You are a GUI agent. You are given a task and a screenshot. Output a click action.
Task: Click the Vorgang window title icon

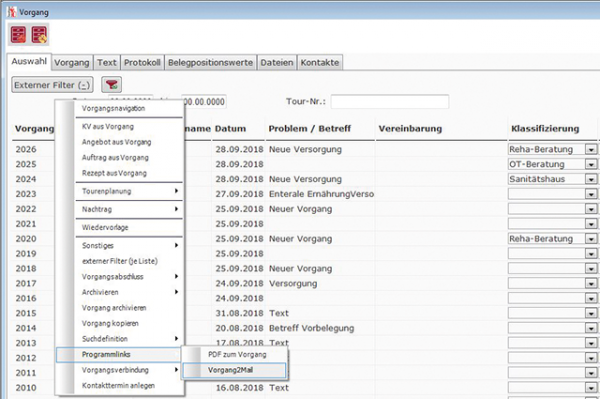point(12,12)
